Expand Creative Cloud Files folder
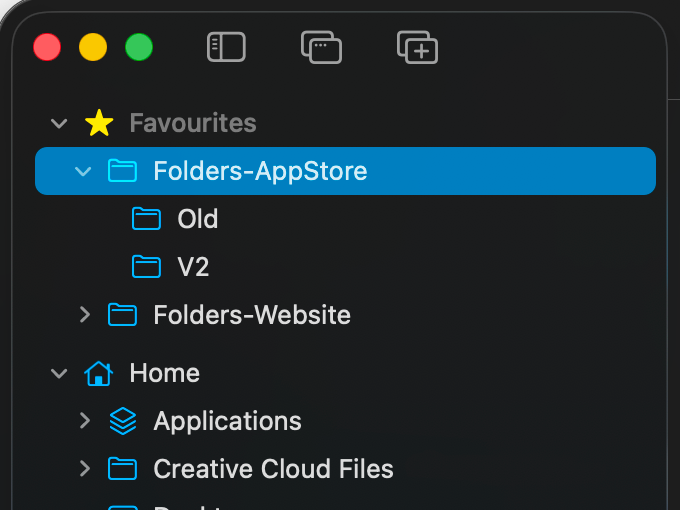 [84, 469]
